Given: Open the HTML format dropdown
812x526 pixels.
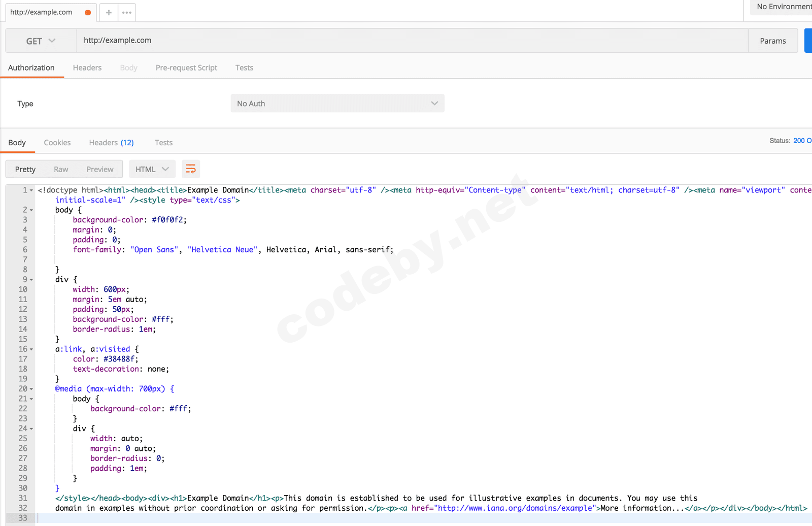Looking at the screenshot, I should [x=152, y=169].
